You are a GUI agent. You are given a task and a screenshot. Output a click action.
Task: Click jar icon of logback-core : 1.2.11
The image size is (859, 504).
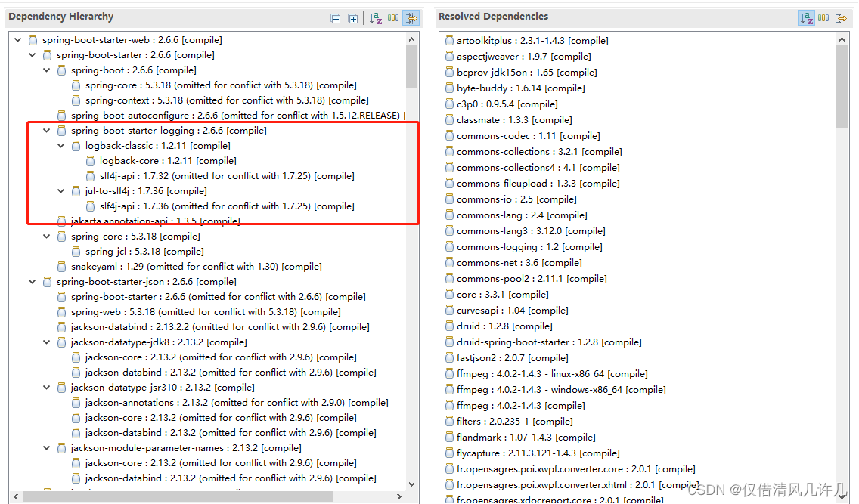pos(91,161)
